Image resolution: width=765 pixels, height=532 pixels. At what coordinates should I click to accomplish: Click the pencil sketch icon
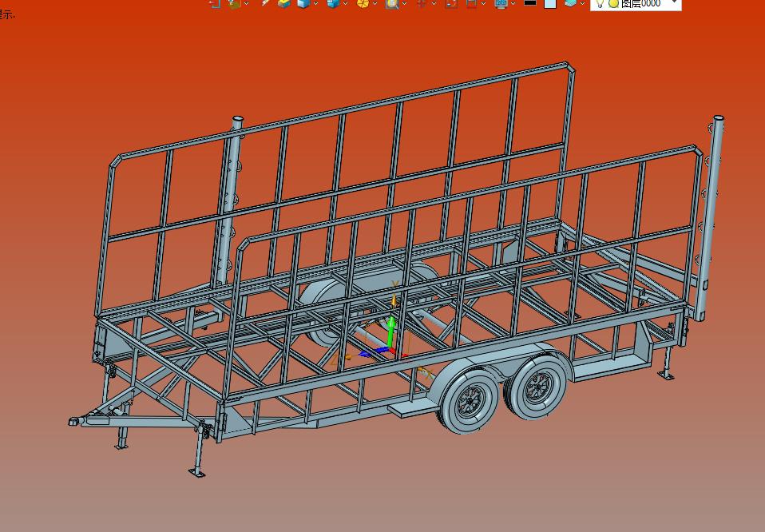(265, 3)
